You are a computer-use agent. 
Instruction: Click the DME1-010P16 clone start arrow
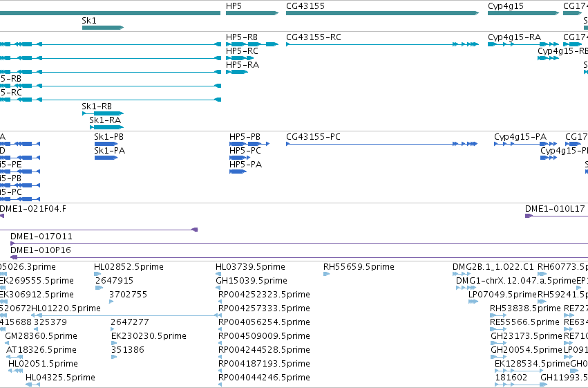tap(14, 257)
